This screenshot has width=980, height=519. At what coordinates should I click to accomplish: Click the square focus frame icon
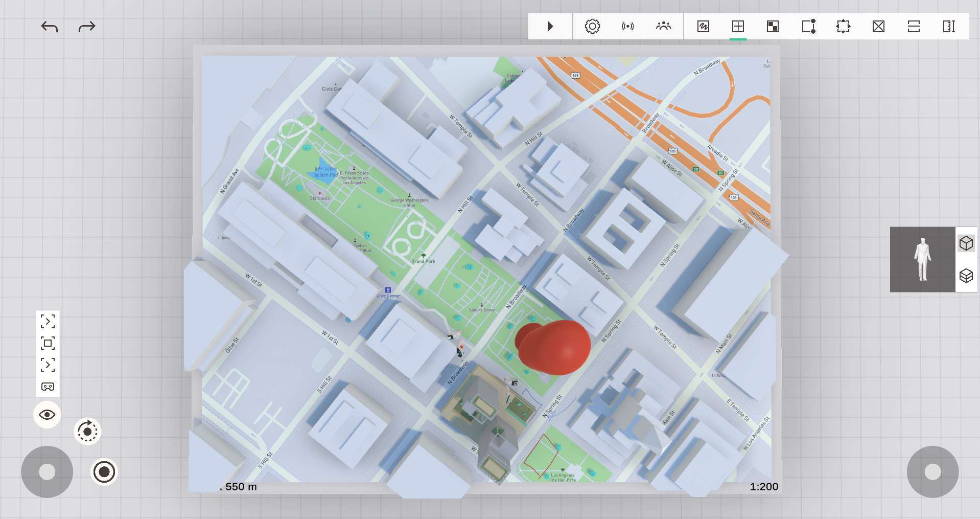pos(48,343)
